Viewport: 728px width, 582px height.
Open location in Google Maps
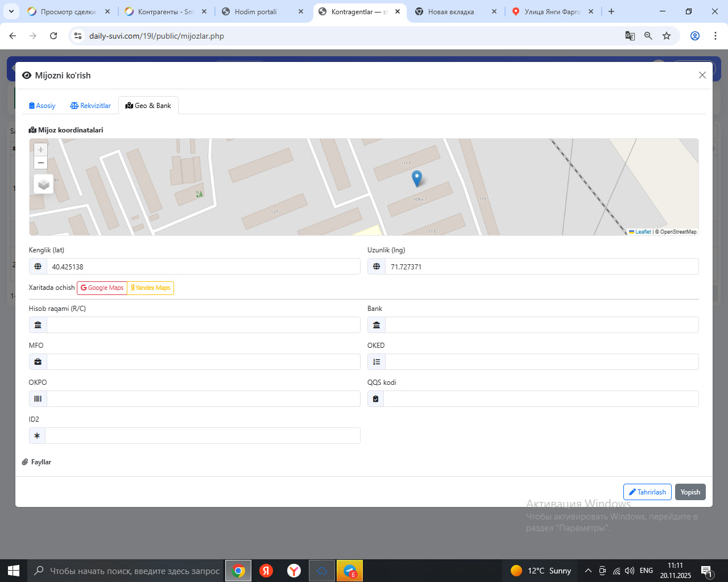click(102, 288)
